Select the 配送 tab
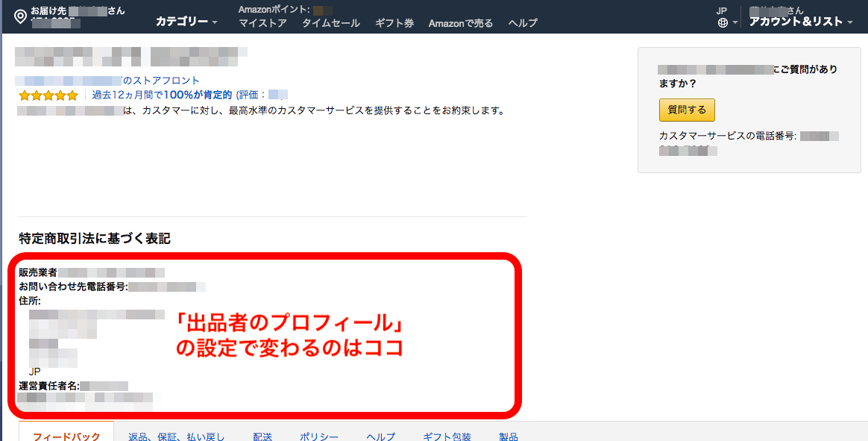 (262, 436)
